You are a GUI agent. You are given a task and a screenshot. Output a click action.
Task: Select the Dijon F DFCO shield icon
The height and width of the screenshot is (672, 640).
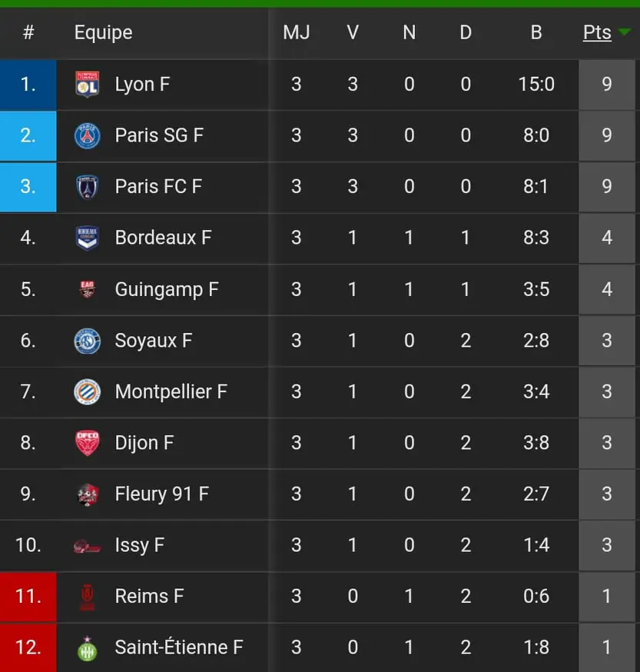click(88, 443)
